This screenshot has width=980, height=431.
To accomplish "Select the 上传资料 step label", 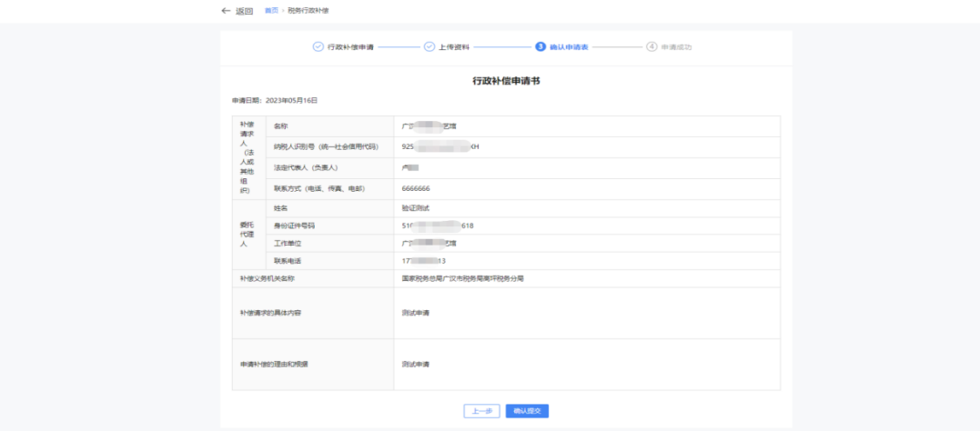I will pyautogui.click(x=454, y=46).
